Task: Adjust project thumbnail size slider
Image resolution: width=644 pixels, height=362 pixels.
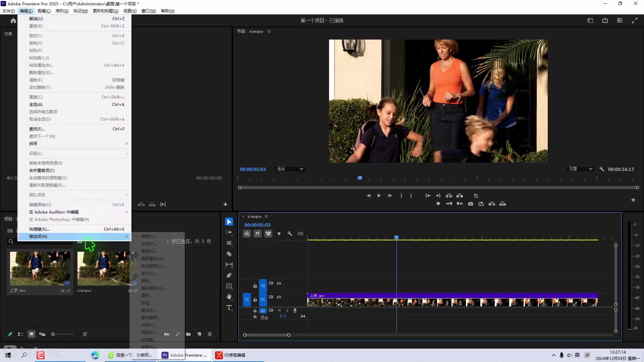Action: (62, 334)
